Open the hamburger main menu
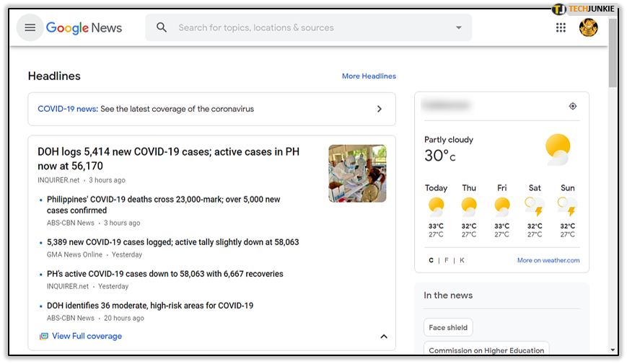Viewport: 627px width, 364px height. point(30,27)
